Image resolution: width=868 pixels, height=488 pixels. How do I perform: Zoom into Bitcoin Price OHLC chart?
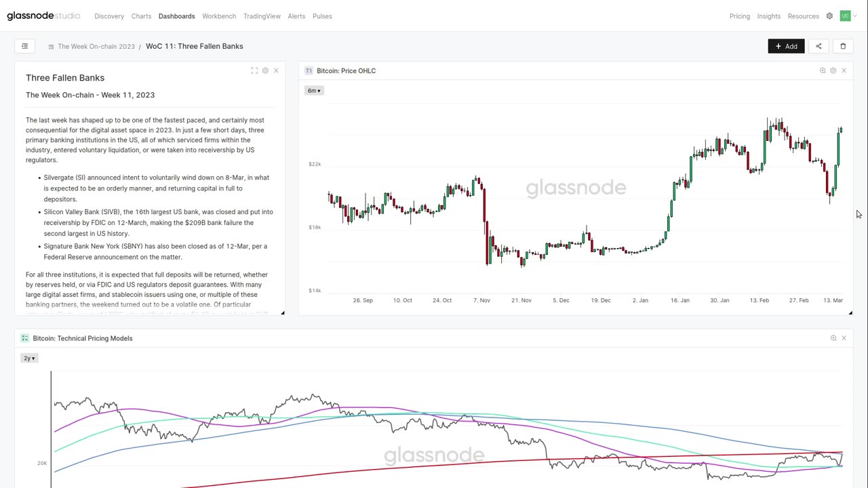click(x=823, y=70)
